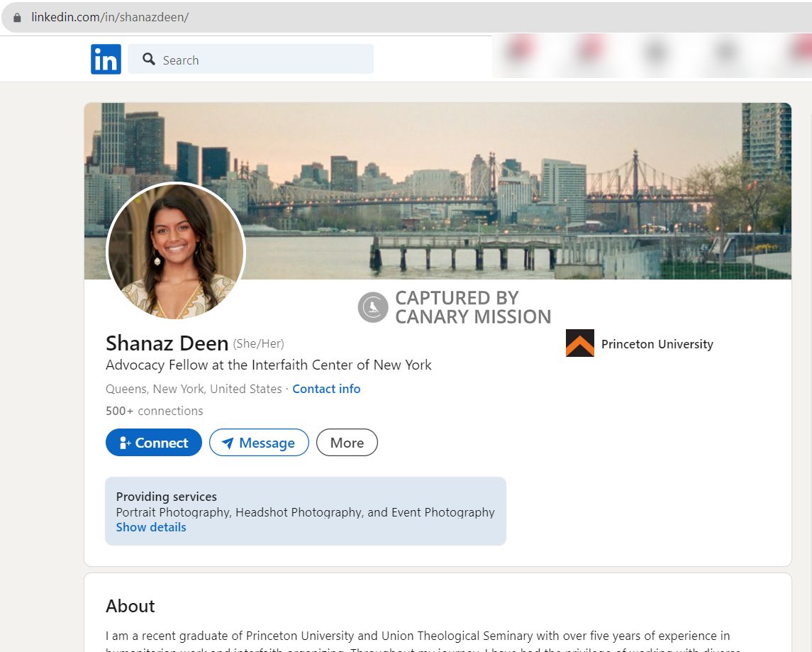Expand Show details under Providing services
Viewport: 812px width, 652px height.
[151, 526]
